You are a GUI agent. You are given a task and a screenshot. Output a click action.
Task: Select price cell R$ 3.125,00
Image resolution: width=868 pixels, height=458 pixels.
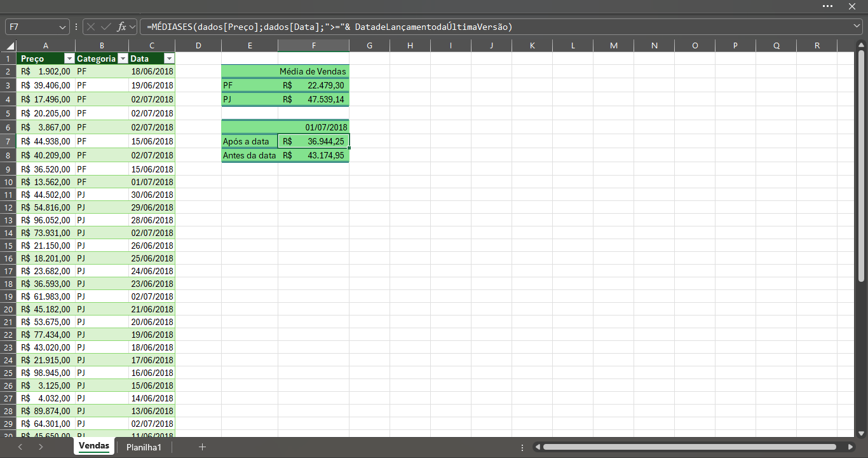(x=45, y=385)
